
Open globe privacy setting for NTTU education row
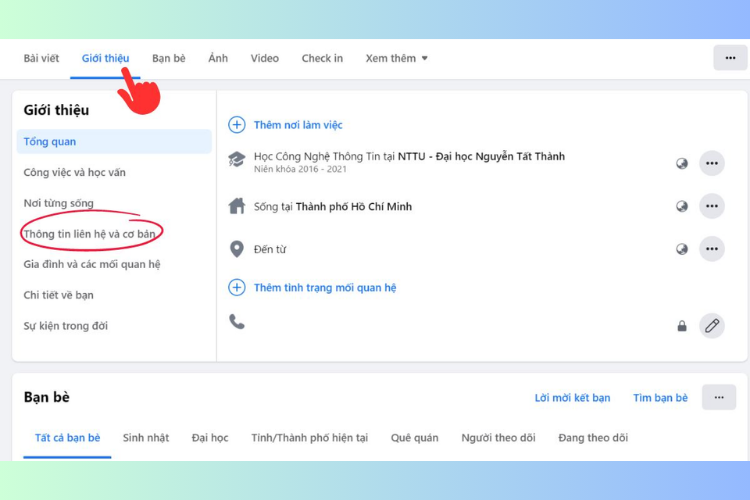(x=682, y=164)
